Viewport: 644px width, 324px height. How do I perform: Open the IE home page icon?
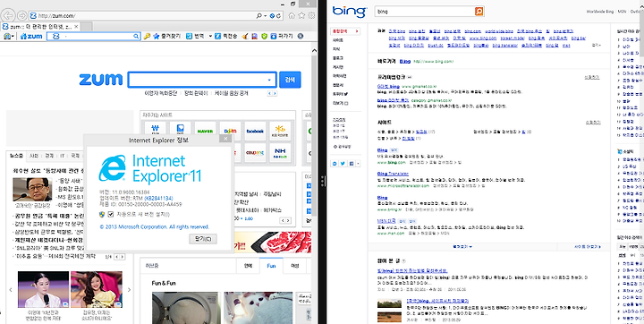[x=292, y=15]
